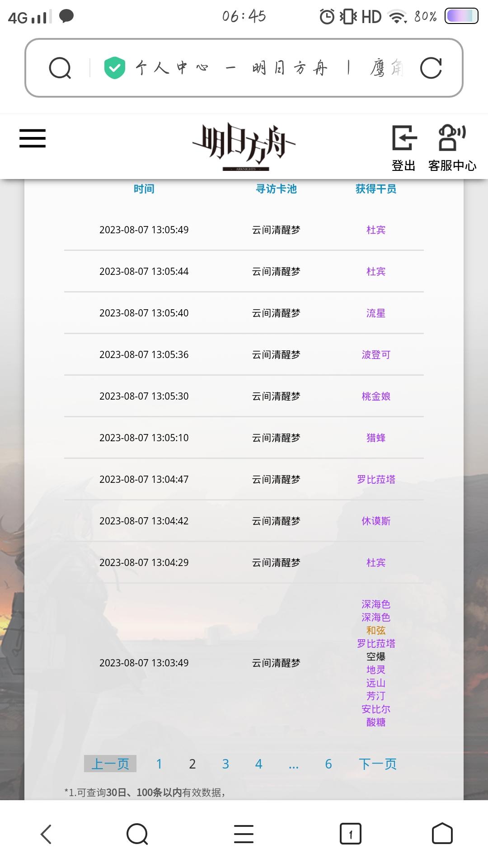The width and height of the screenshot is (488, 868).
Task: Tap the search icon in address bar
Action: (x=60, y=68)
